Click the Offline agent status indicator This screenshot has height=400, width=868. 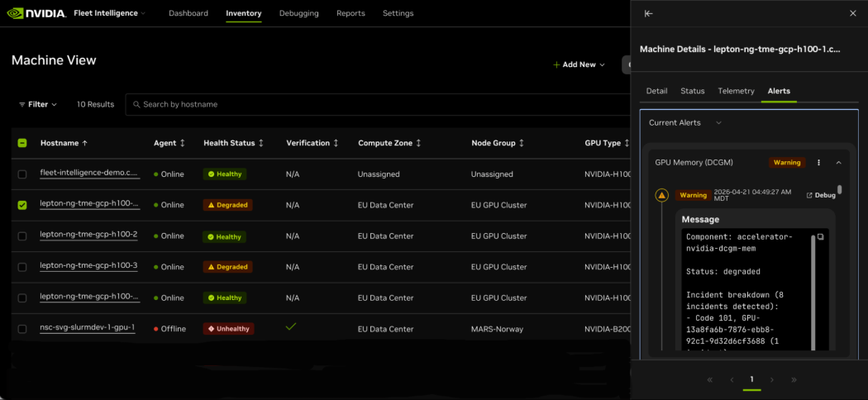[x=170, y=329]
